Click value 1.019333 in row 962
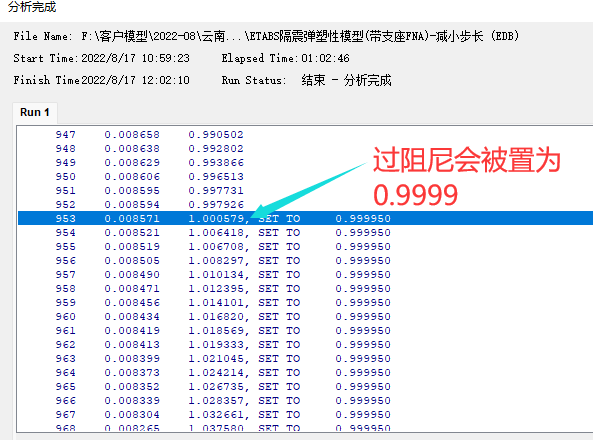This screenshot has height=440, width=593. [x=216, y=345]
